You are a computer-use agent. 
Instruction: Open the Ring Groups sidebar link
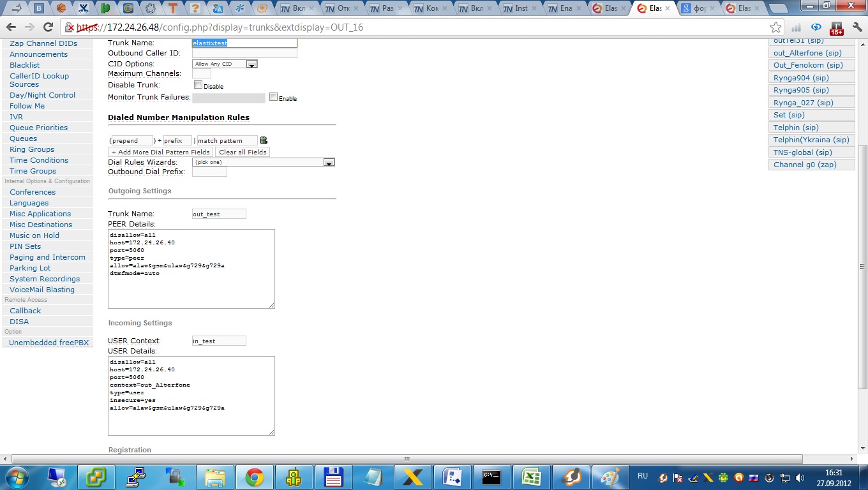click(32, 149)
